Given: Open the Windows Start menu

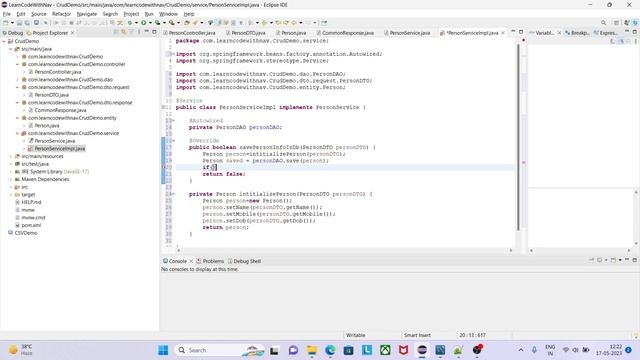Looking at the screenshot, I should (x=163, y=350).
